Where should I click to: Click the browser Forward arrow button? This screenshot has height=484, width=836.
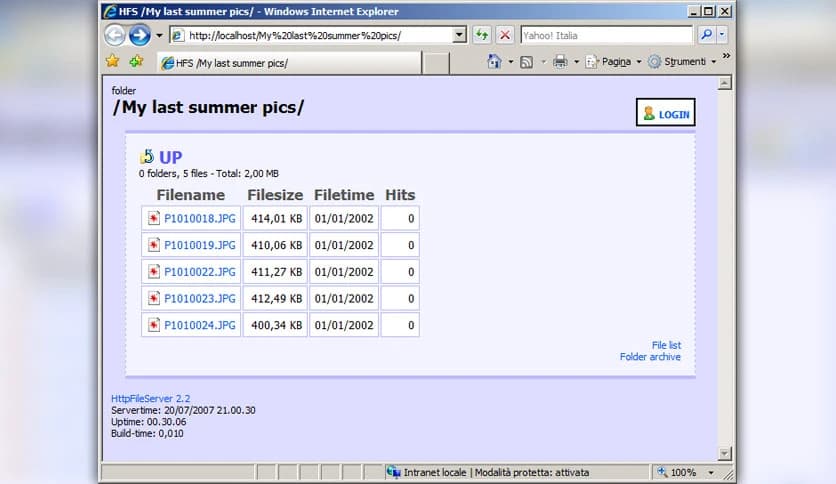(x=140, y=36)
